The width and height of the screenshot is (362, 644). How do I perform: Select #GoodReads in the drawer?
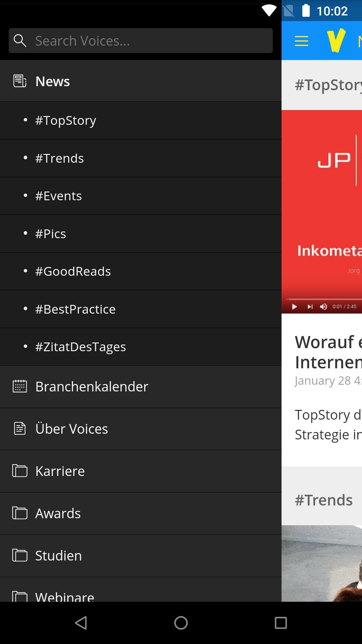[141, 271]
